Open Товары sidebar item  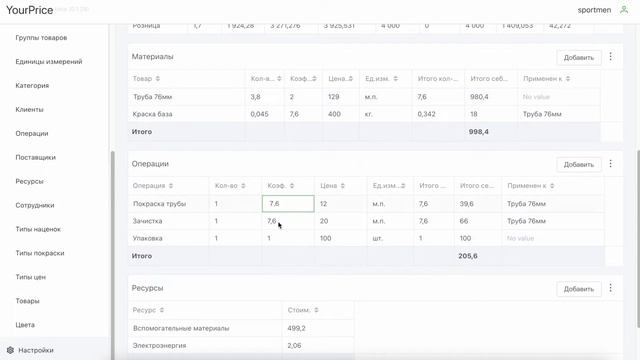click(27, 301)
